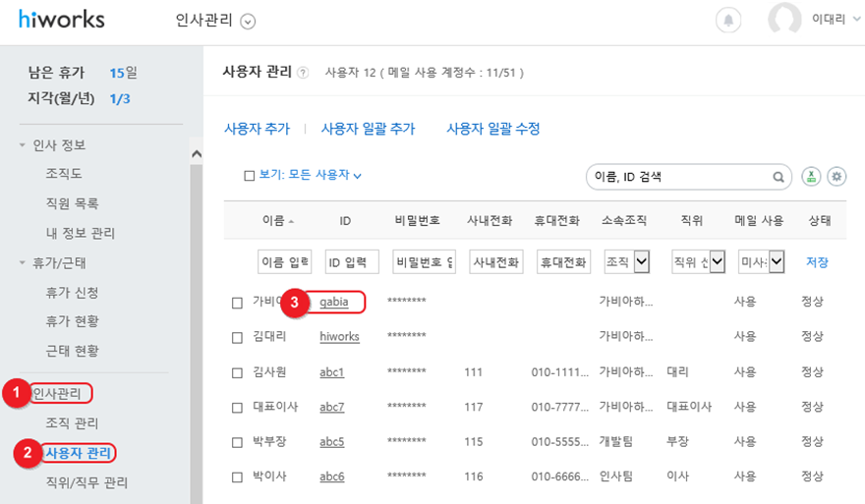The width and height of the screenshot is (865, 504).
Task: Click the magnifier icon in search box
Action: (778, 177)
